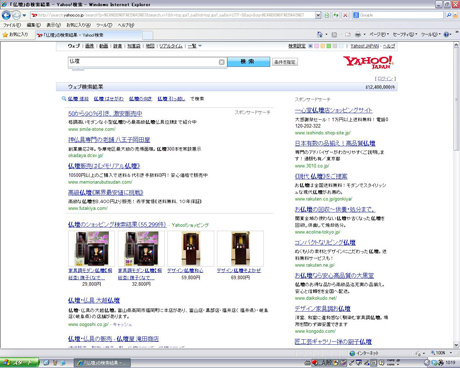The image size is (460, 368).
Task: Expand the address bar history dropdown
Action: point(318,15)
